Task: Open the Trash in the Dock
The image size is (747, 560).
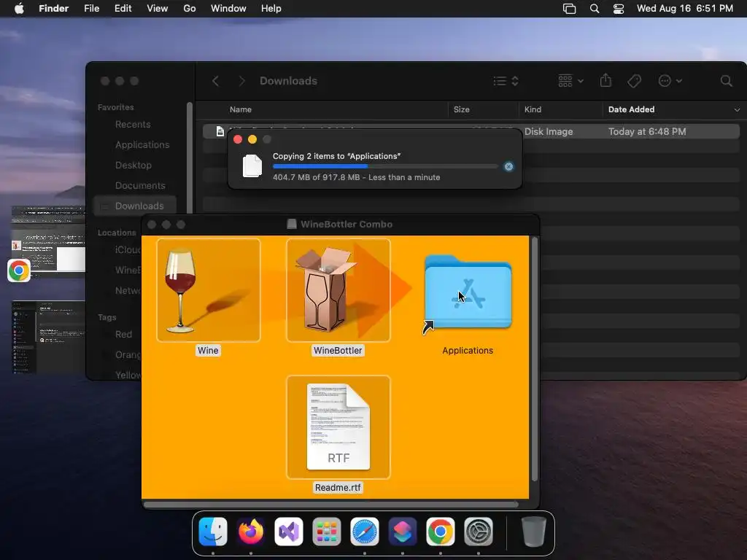Action: tap(533, 532)
